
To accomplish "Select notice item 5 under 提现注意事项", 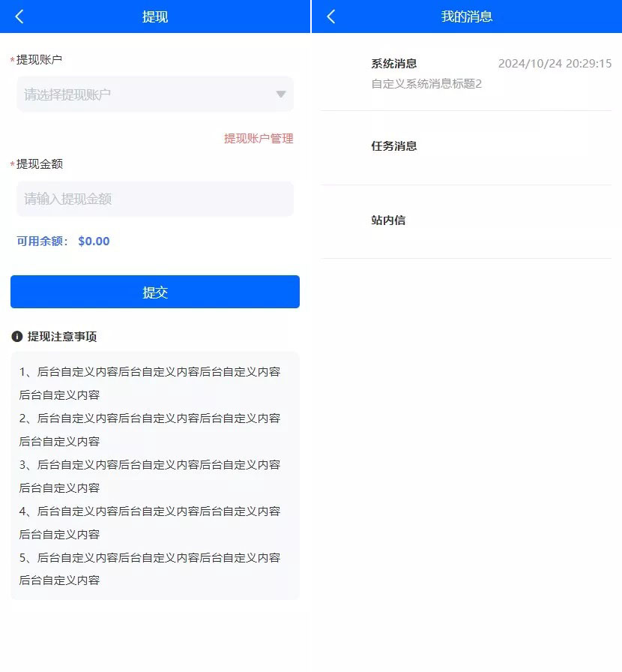I will 150,568.
